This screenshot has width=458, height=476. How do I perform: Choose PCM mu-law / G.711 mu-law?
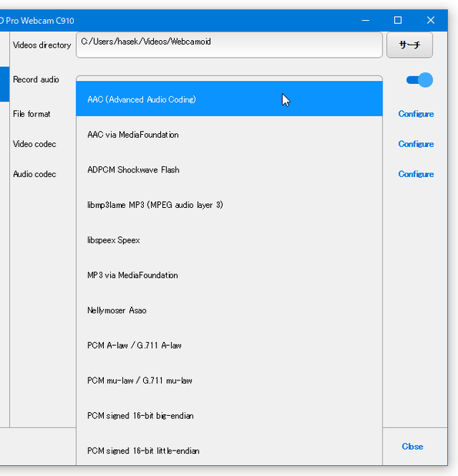click(229, 380)
